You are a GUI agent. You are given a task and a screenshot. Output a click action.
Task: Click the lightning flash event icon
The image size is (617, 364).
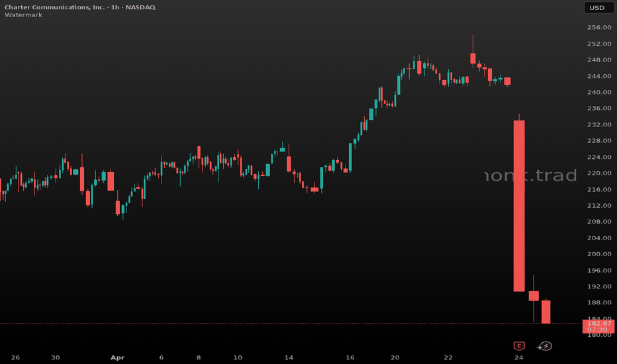click(545, 346)
